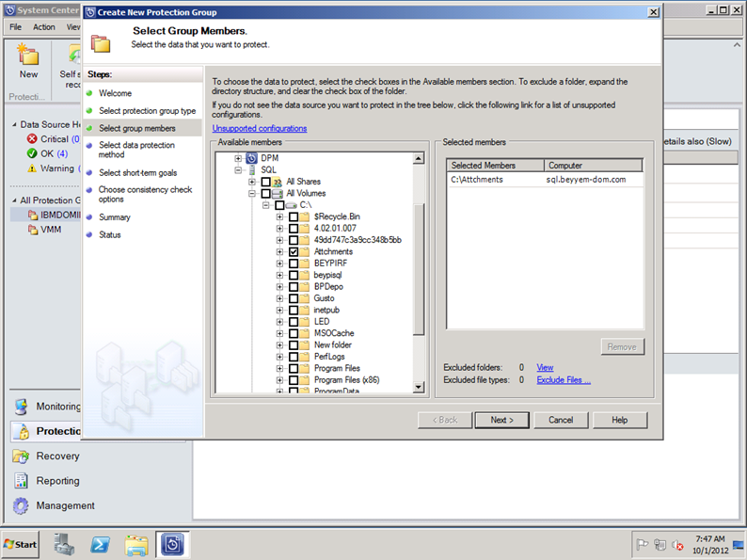Check the inetpub folder checkbox
747x560 pixels.
[x=294, y=311]
